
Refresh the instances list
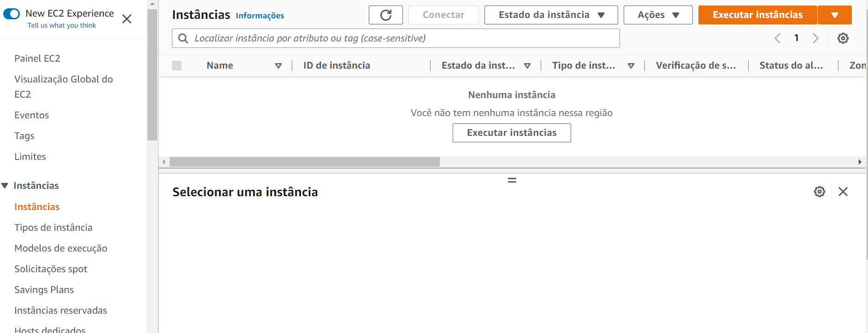[386, 15]
